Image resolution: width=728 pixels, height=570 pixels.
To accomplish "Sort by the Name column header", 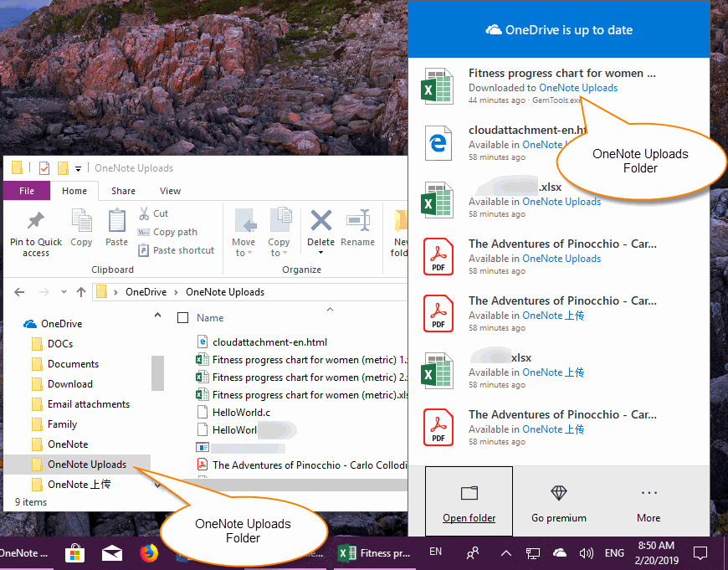I will click(x=210, y=318).
